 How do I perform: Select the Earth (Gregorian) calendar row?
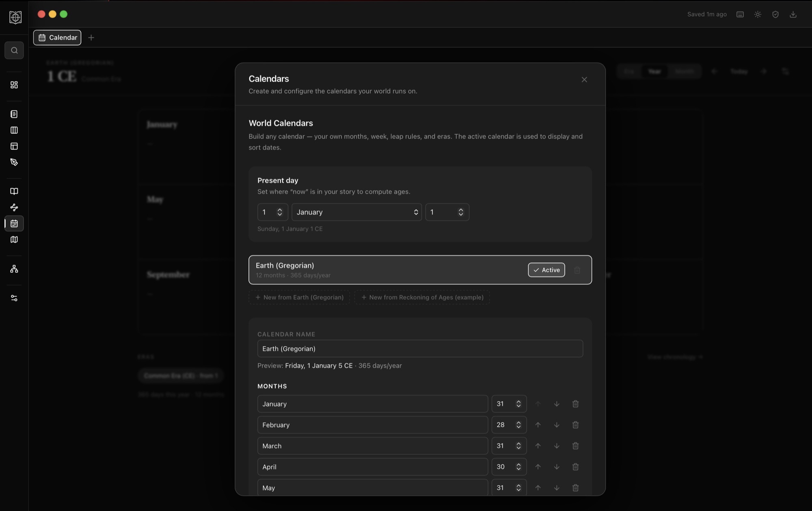pos(420,270)
